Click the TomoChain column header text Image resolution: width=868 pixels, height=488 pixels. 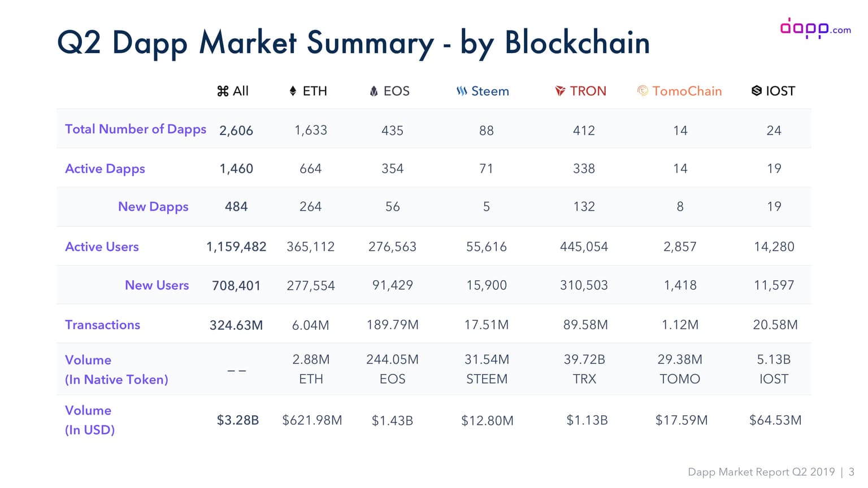click(687, 91)
